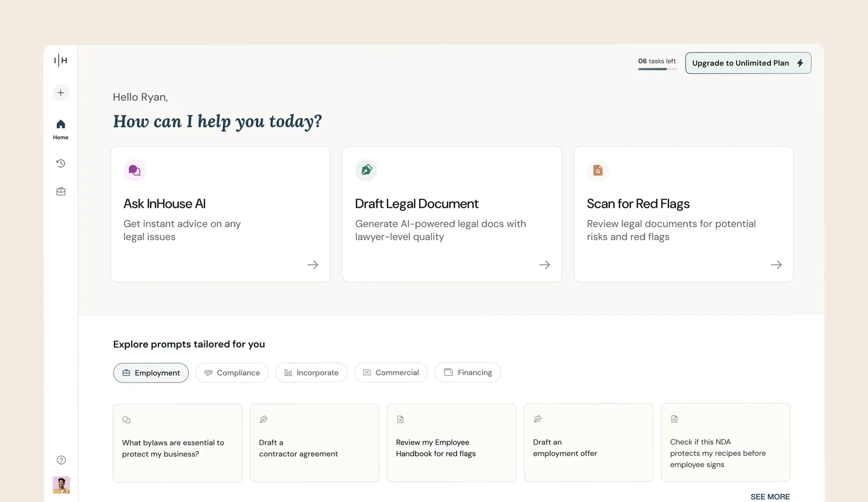Click Upgrade to Unlimited Plan button
Image resolution: width=868 pixels, height=502 pixels.
click(x=748, y=63)
